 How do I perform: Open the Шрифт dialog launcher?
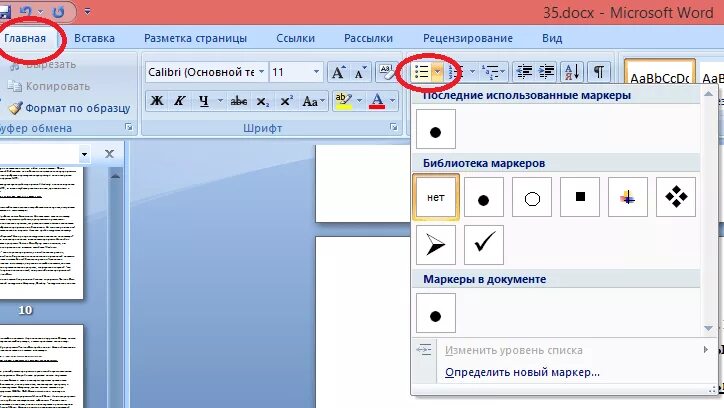point(393,127)
